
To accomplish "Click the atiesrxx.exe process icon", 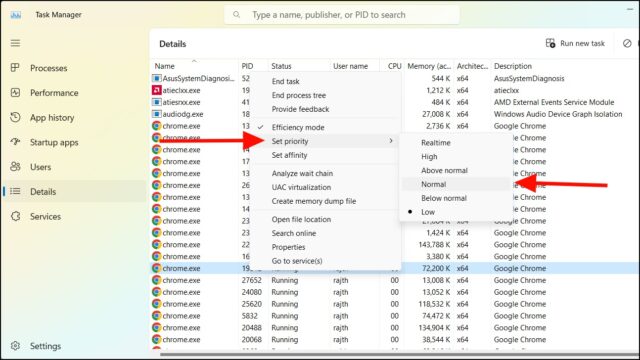I will coord(156,102).
